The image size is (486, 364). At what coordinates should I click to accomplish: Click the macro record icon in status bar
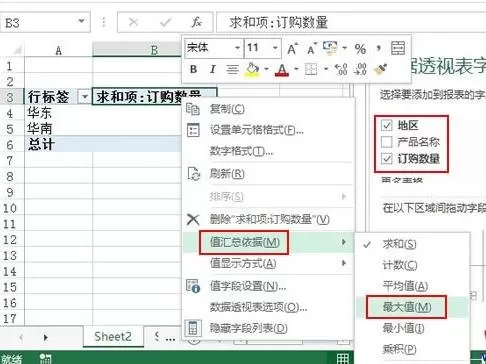click(46, 359)
